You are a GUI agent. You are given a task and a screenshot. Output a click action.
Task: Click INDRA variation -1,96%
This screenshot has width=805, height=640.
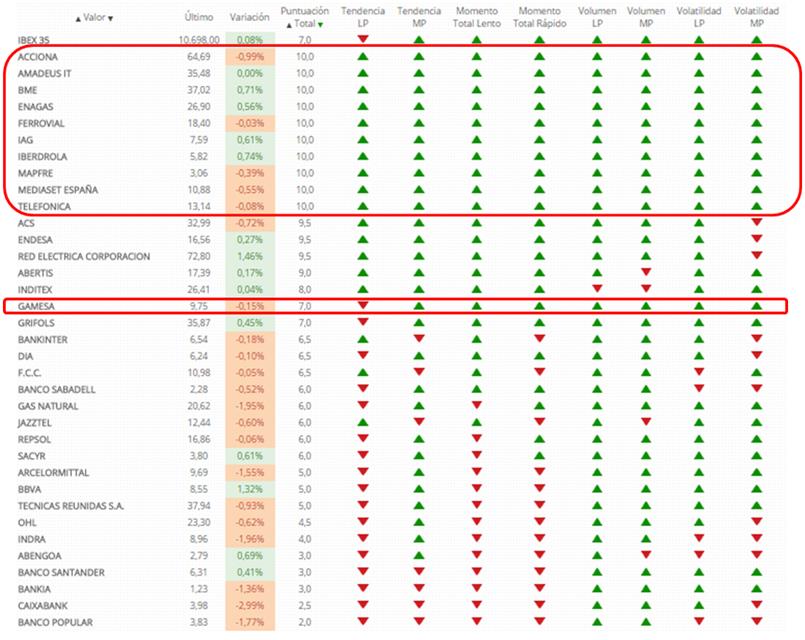click(x=250, y=539)
